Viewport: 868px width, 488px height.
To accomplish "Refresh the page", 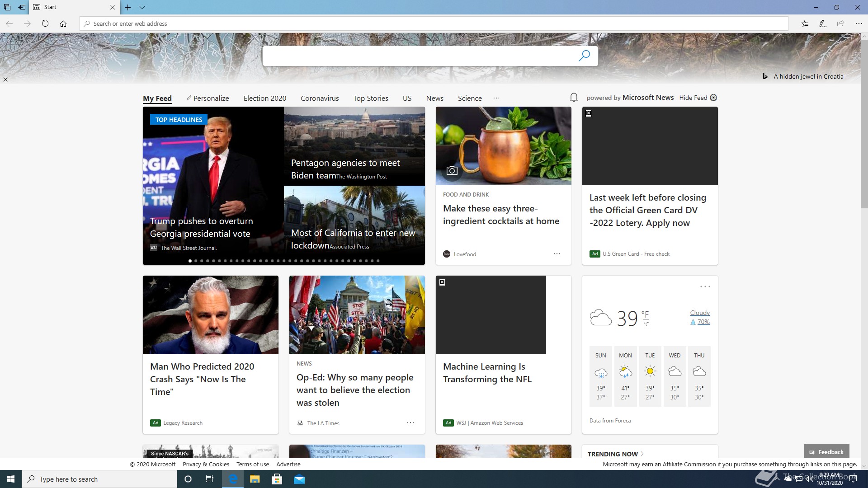I will [45, 23].
